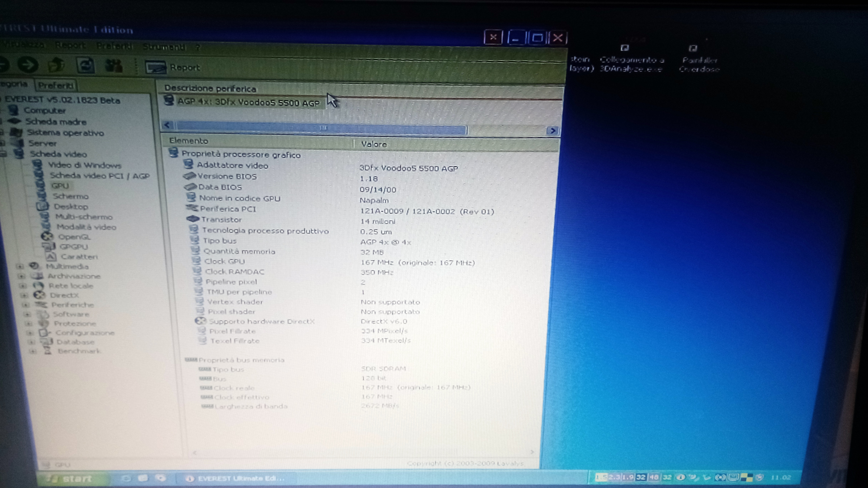
Task: Click the Database icon in tree
Action: pyautogui.click(x=47, y=342)
